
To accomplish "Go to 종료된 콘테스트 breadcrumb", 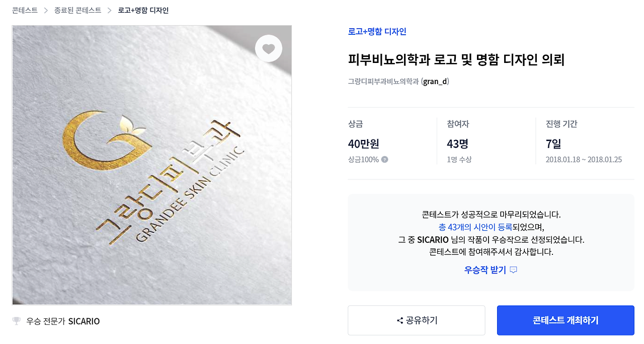I will click(x=77, y=10).
